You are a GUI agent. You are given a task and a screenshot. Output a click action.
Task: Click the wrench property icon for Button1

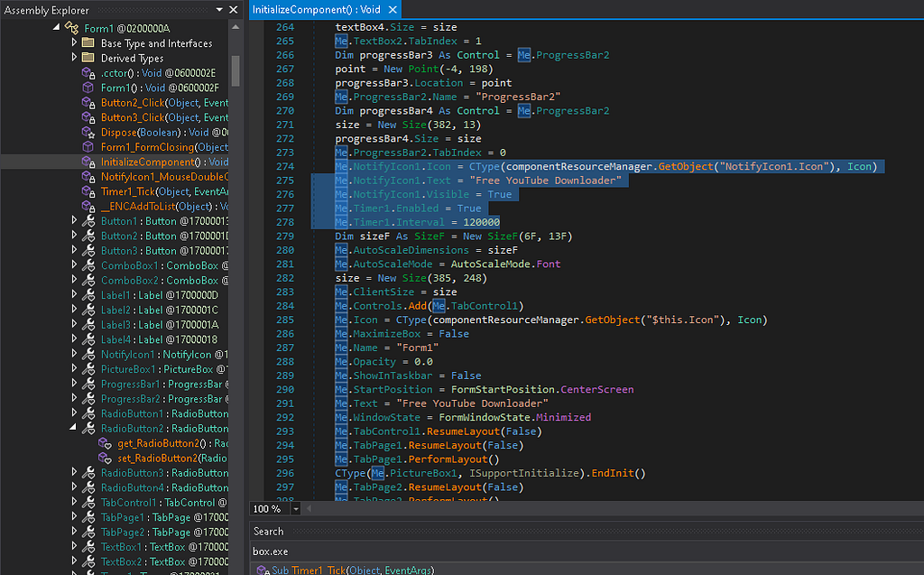tap(88, 220)
